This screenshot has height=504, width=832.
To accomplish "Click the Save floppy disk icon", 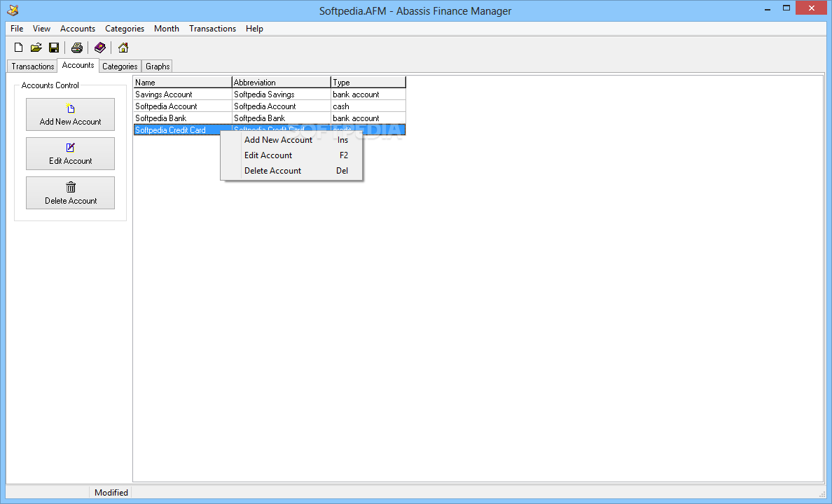I will click(x=54, y=48).
